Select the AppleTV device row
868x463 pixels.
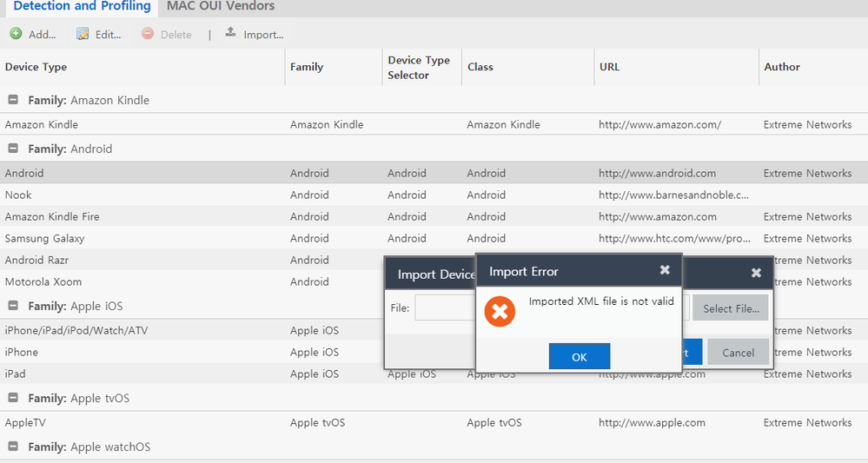point(434,423)
